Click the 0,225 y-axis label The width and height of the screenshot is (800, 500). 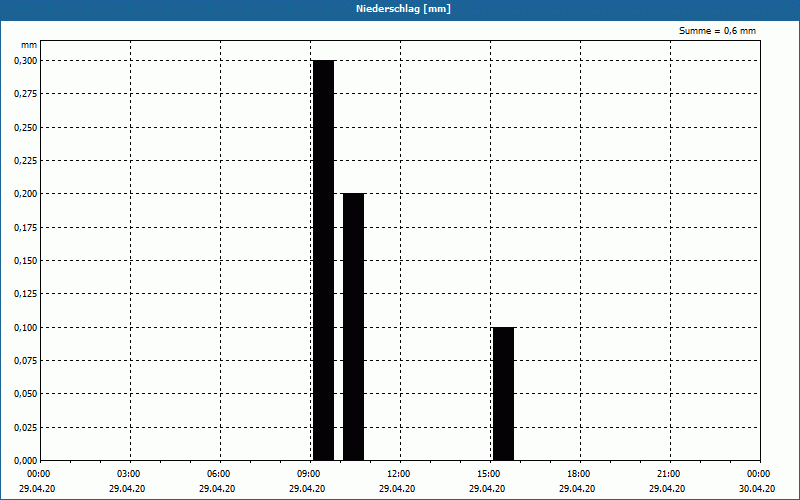point(26,161)
